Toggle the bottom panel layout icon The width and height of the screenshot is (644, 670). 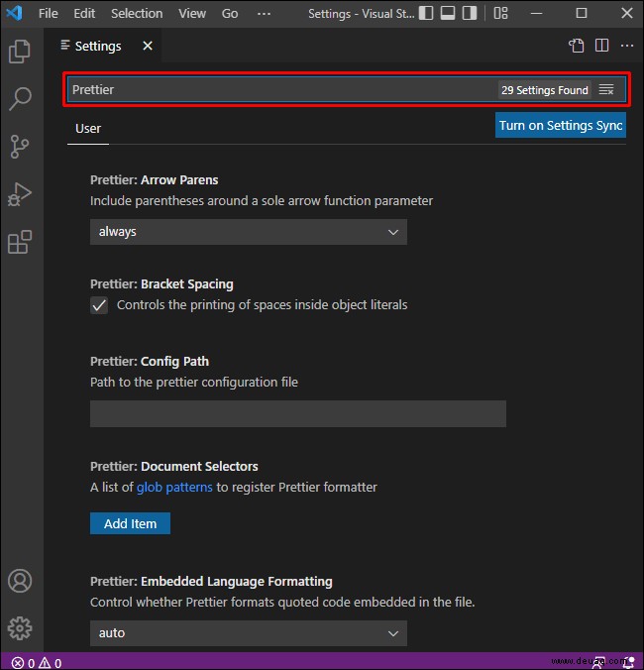point(448,13)
